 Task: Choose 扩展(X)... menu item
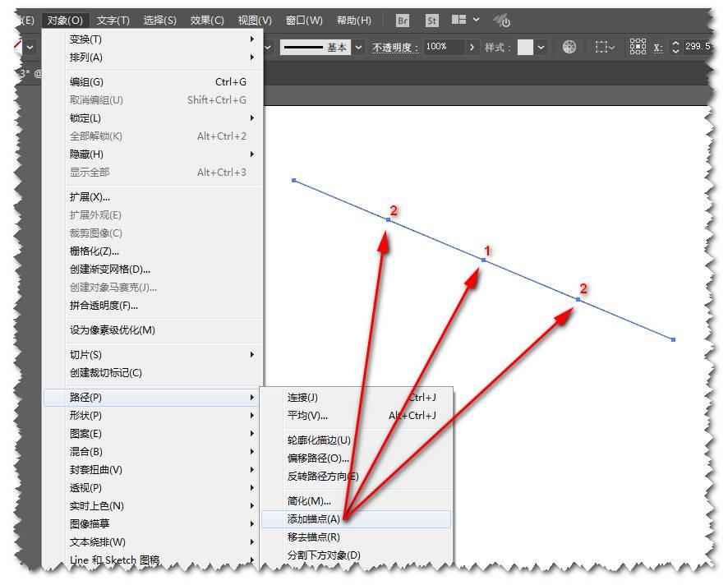pyautogui.click(x=153, y=197)
